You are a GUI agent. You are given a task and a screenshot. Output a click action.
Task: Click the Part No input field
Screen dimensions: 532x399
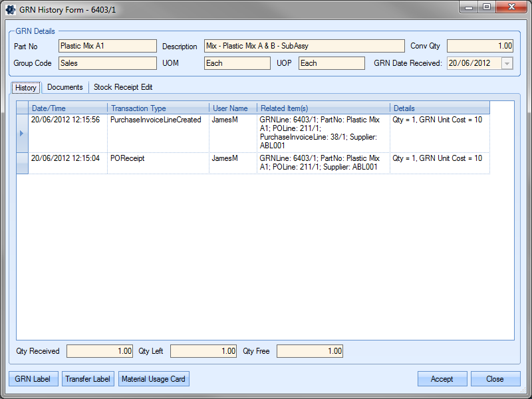pyautogui.click(x=108, y=46)
